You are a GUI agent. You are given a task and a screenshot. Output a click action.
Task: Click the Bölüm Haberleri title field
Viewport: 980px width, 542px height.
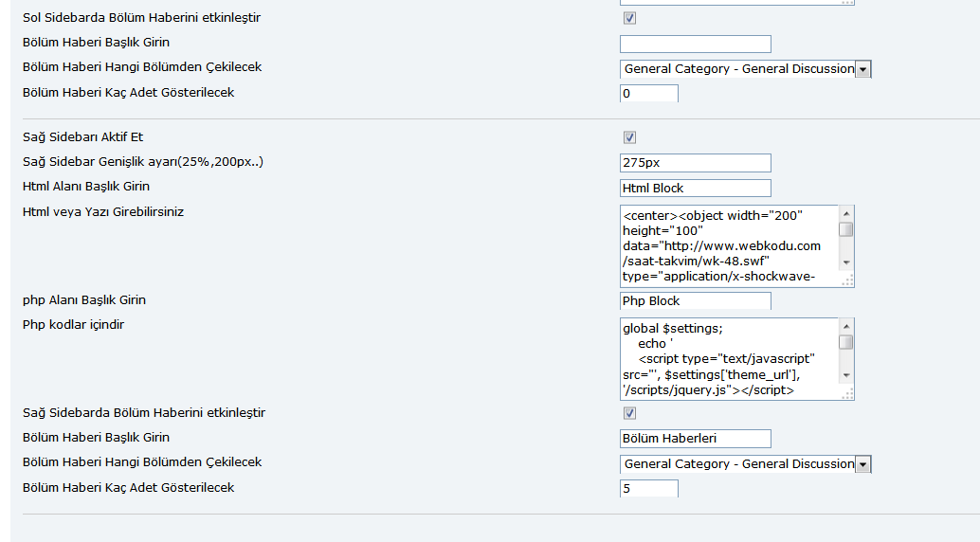pyautogui.click(x=696, y=438)
